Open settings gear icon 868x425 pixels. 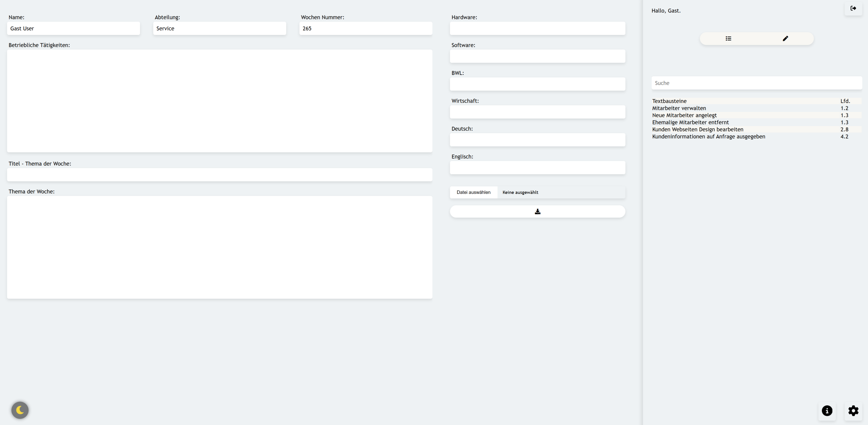[853, 411]
